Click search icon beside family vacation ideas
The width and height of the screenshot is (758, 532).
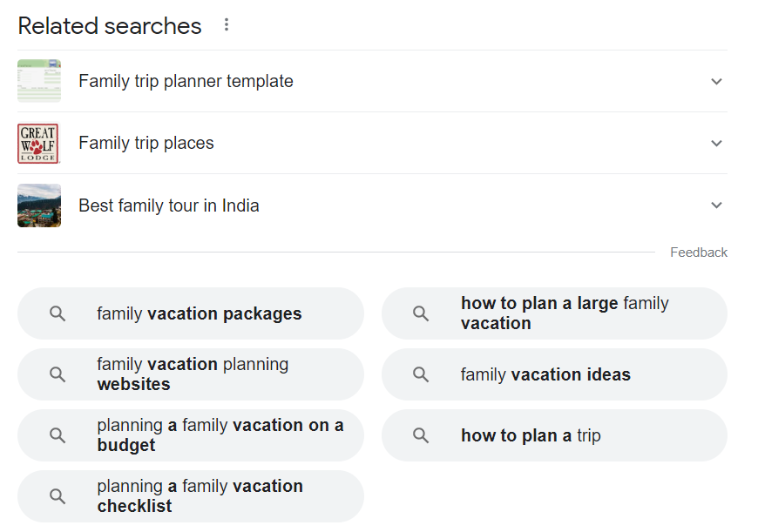pyautogui.click(x=421, y=374)
